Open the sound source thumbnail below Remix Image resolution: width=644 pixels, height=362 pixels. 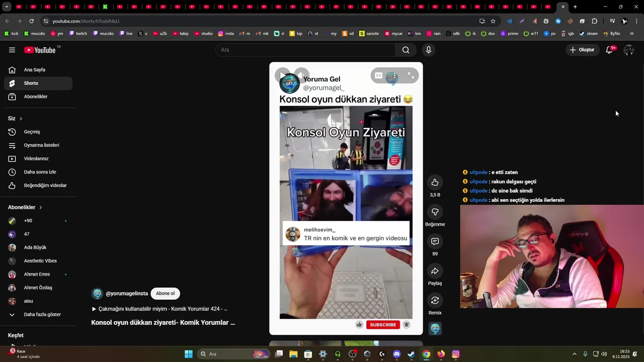click(x=435, y=328)
